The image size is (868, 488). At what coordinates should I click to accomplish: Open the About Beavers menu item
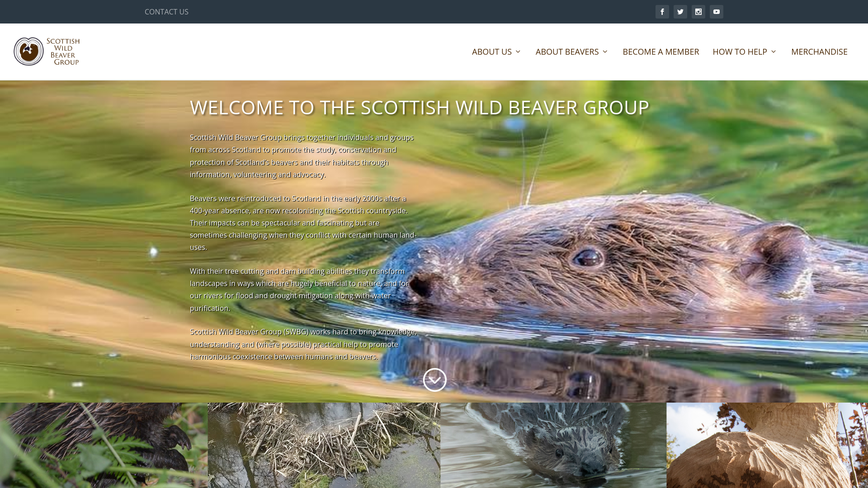tap(567, 52)
